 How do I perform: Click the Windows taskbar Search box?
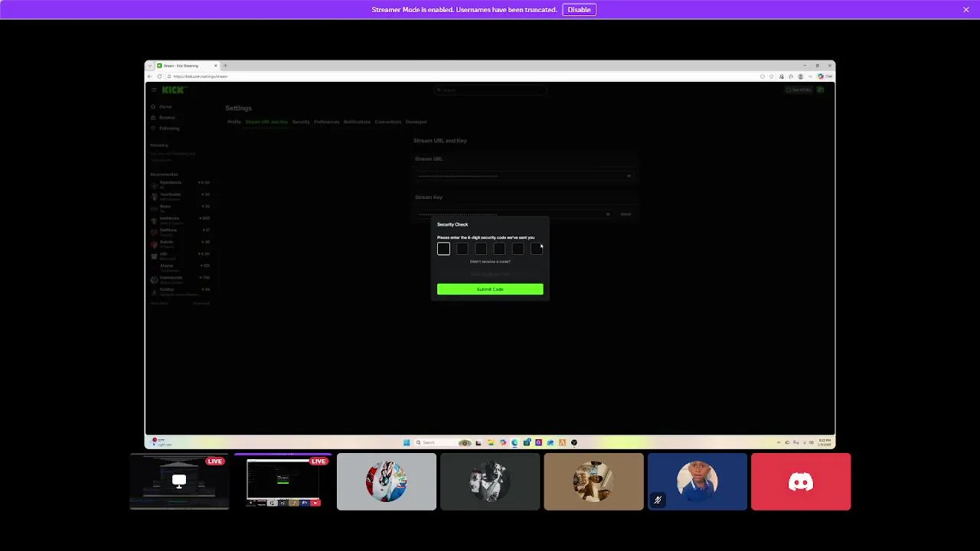[444, 442]
